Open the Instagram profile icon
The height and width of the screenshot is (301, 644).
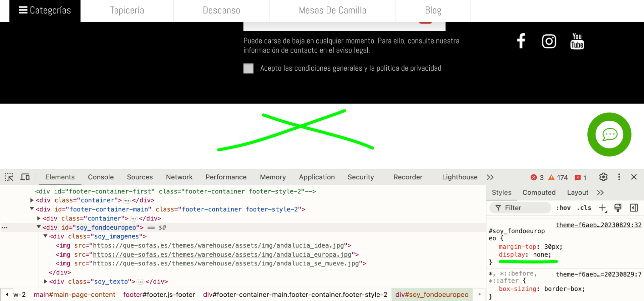549,41
